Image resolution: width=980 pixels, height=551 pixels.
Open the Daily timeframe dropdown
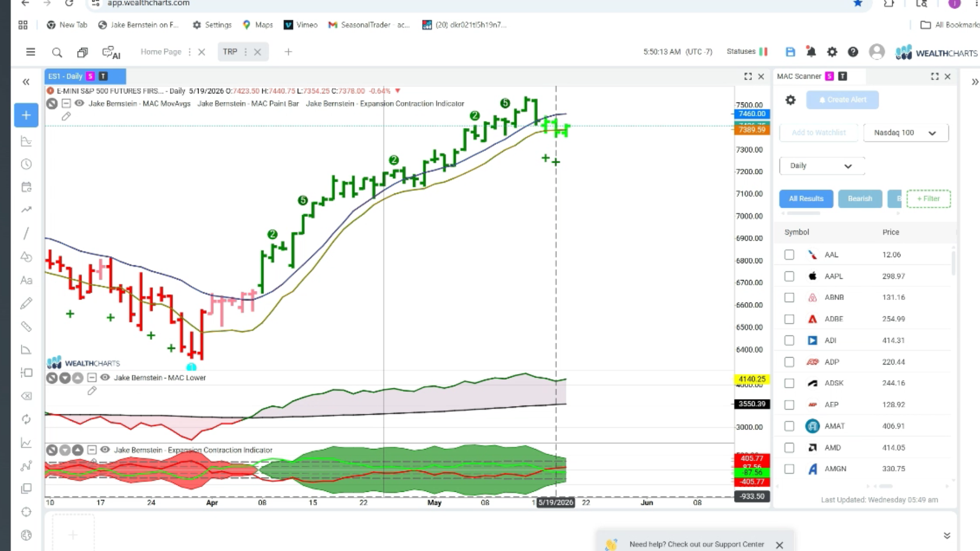(822, 166)
